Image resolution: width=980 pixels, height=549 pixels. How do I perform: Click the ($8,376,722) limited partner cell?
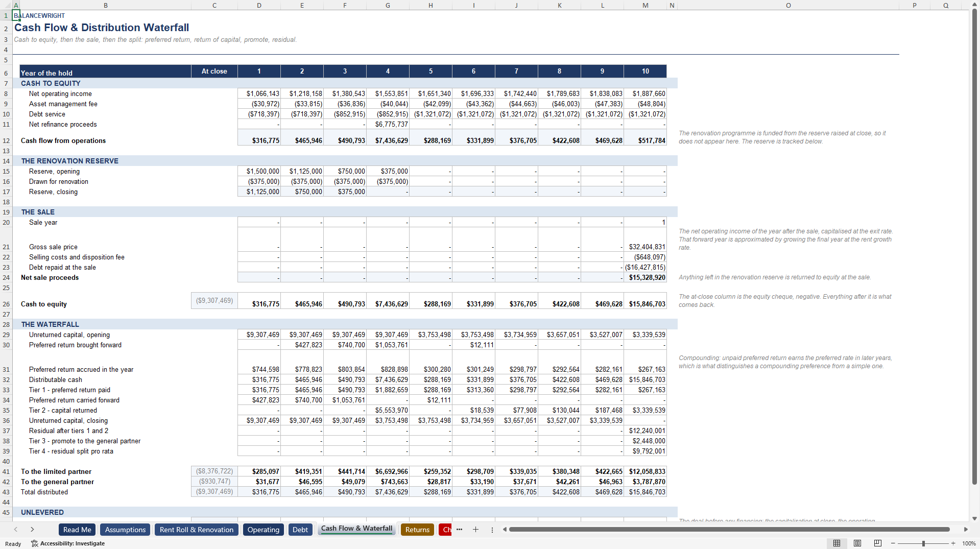(x=214, y=471)
